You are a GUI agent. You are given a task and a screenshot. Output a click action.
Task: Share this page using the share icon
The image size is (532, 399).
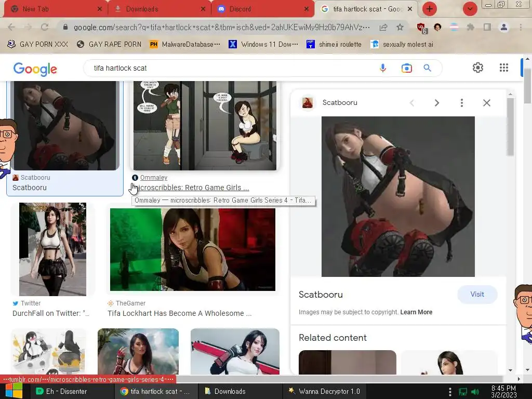(383, 28)
